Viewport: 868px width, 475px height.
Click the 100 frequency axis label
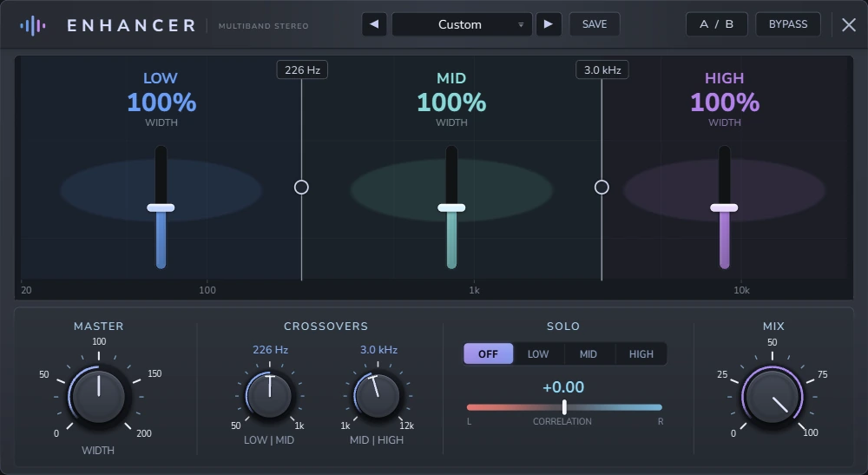(207, 290)
